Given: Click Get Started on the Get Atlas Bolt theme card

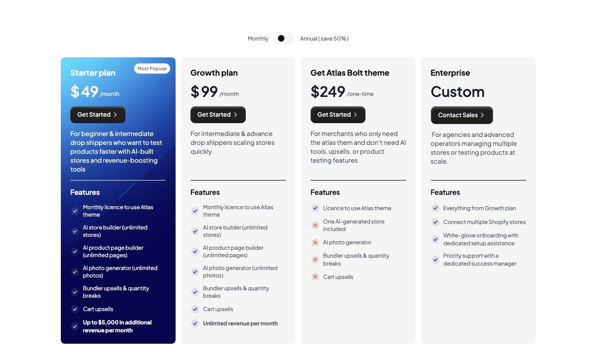Looking at the screenshot, I should coord(338,114).
